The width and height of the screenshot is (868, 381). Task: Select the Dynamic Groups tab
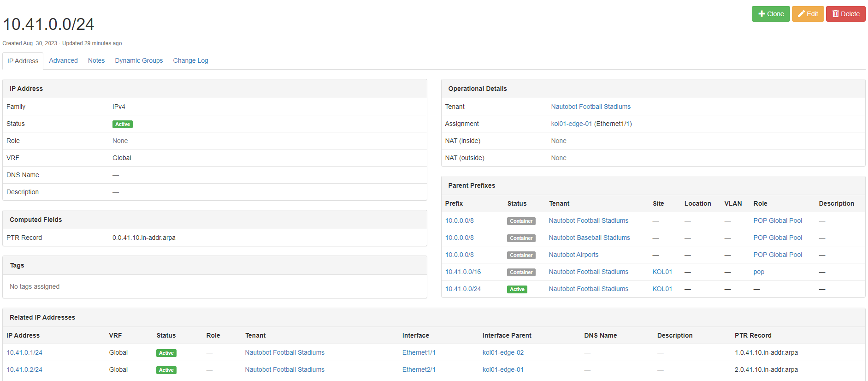coord(139,60)
